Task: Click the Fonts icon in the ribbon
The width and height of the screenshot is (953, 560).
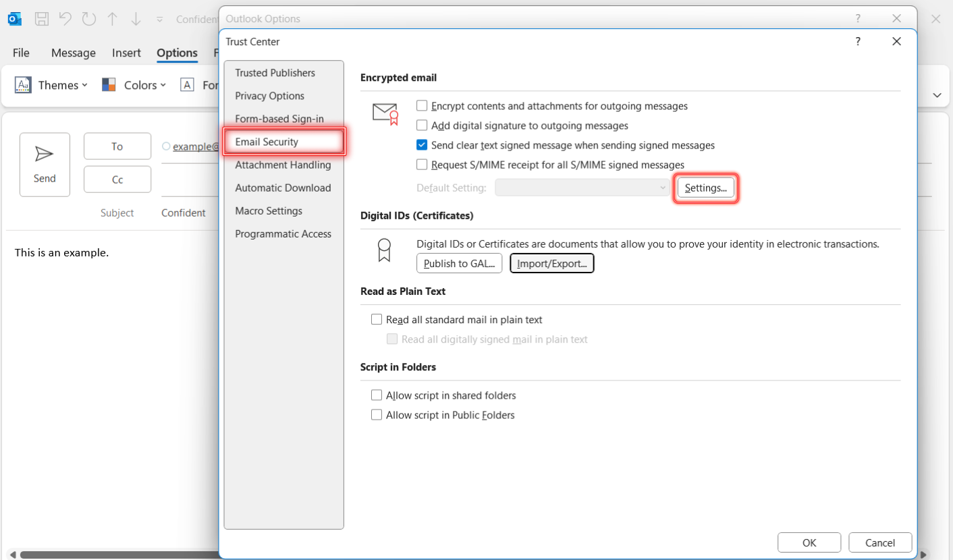Action: [x=187, y=85]
